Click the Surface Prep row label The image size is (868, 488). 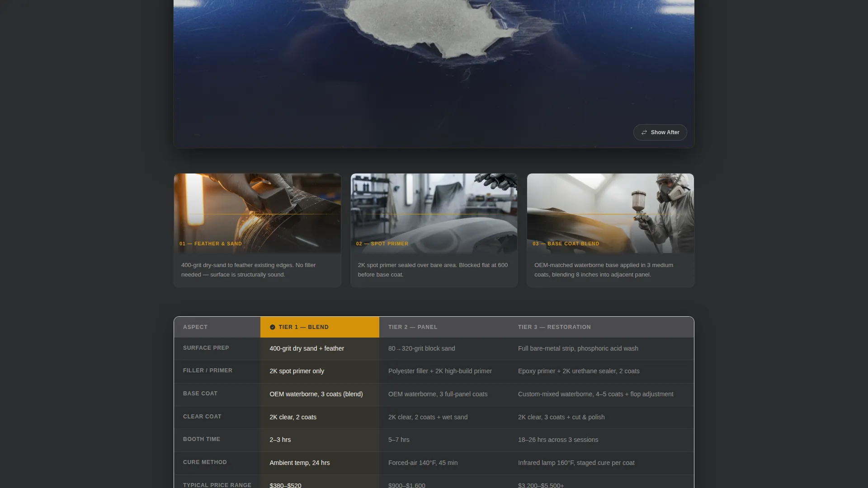(x=206, y=348)
